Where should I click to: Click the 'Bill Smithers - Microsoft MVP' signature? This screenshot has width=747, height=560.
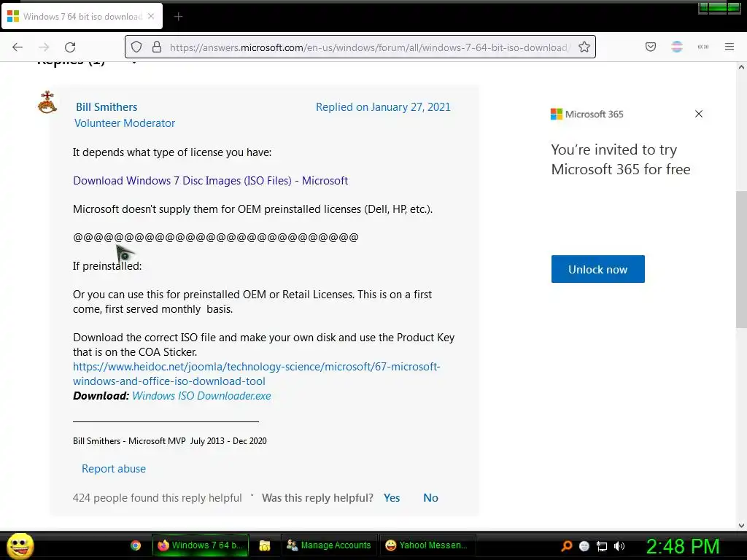tap(169, 441)
